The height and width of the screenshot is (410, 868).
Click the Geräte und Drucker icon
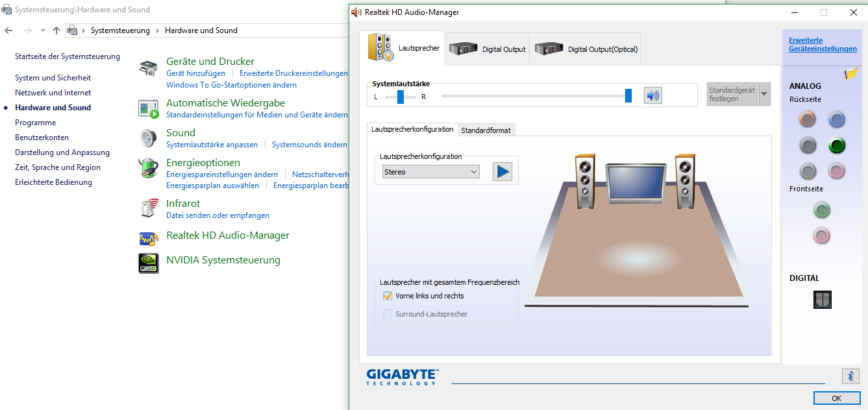point(148,67)
